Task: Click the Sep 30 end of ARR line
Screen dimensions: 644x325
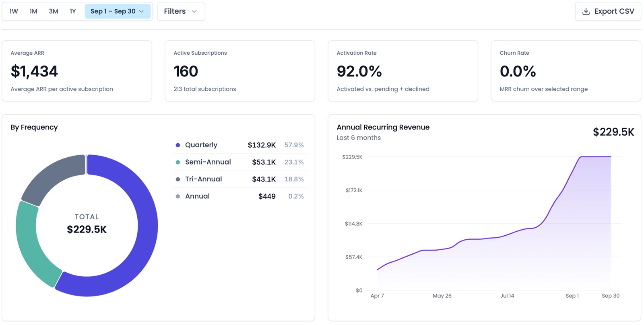Action: click(611, 156)
